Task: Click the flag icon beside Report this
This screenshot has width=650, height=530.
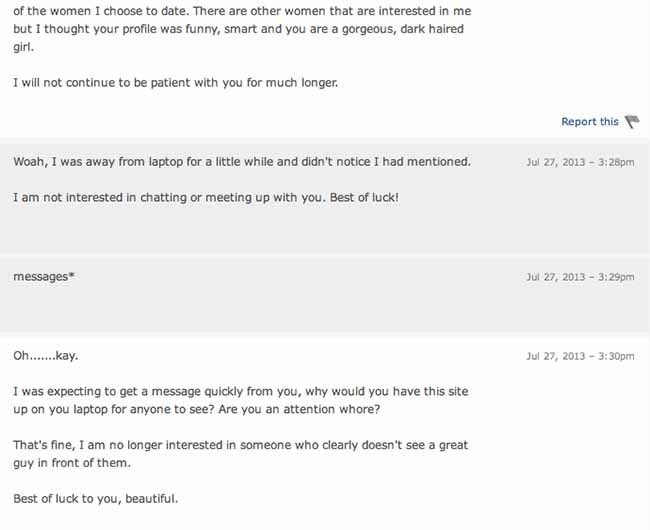Action: 633,121
